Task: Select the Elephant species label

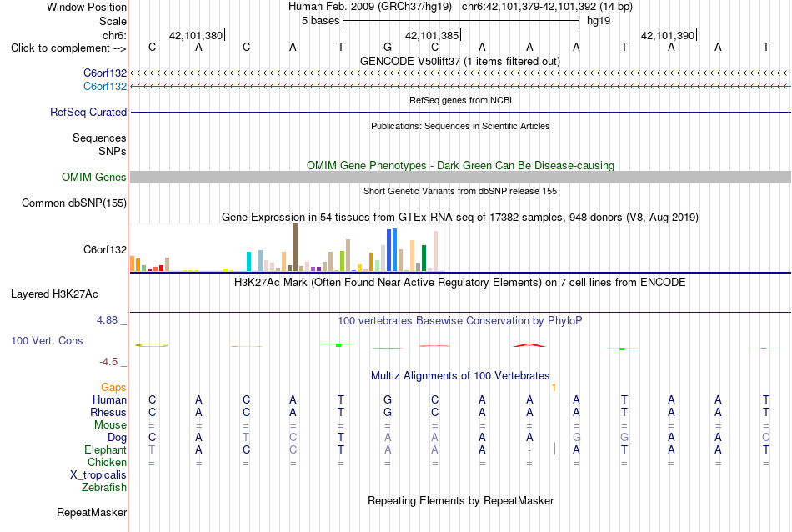Action: click(x=106, y=449)
